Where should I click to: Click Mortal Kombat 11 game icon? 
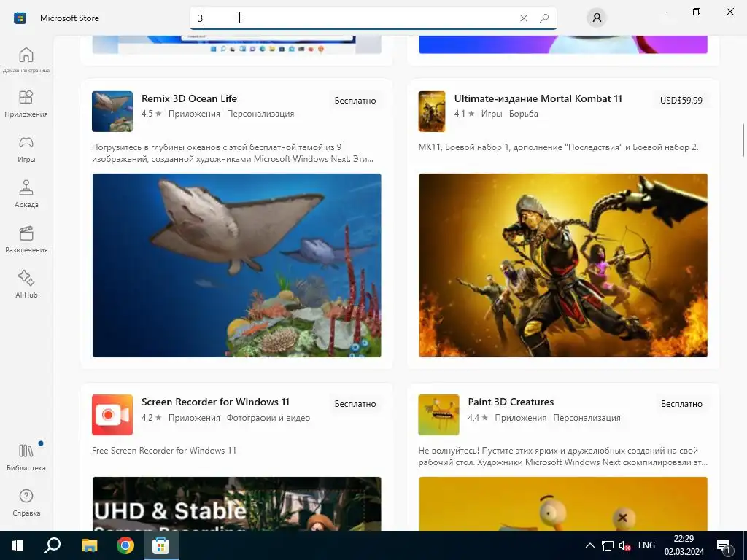[432, 112]
